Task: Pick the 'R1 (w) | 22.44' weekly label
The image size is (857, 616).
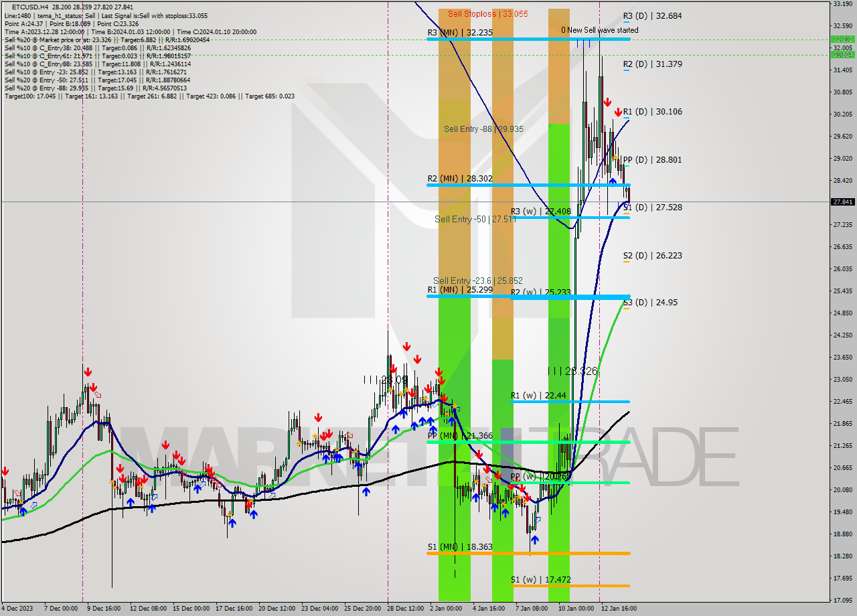Action: click(538, 396)
